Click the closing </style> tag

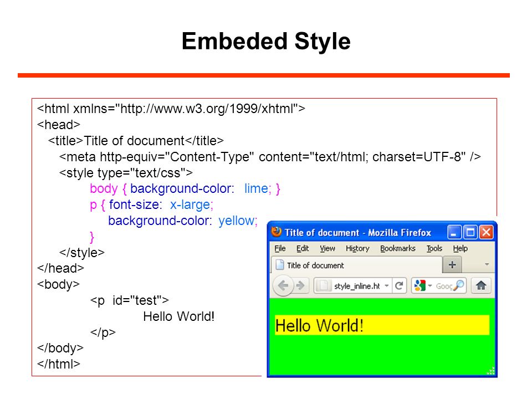(82, 253)
